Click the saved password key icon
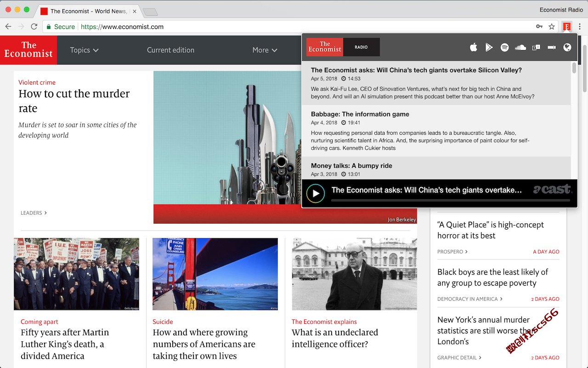 [x=539, y=27]
